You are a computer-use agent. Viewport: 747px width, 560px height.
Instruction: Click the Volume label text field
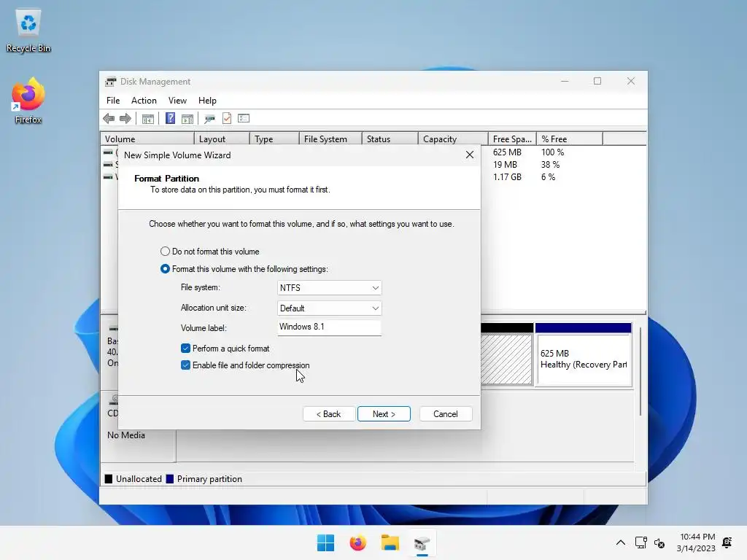(329, 327)
